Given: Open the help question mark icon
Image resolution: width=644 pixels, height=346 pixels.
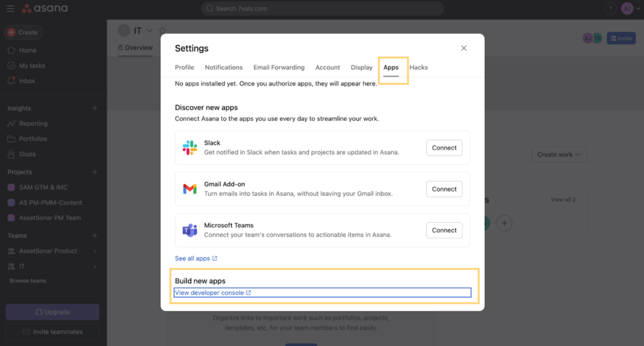Looking at the screenshot, I should click(610, 8).
